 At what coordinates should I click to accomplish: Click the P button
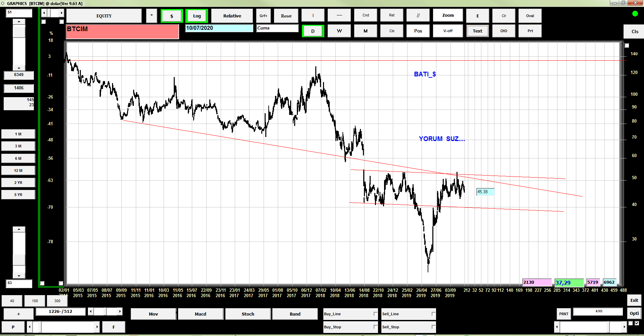click(x=13, y=327)
